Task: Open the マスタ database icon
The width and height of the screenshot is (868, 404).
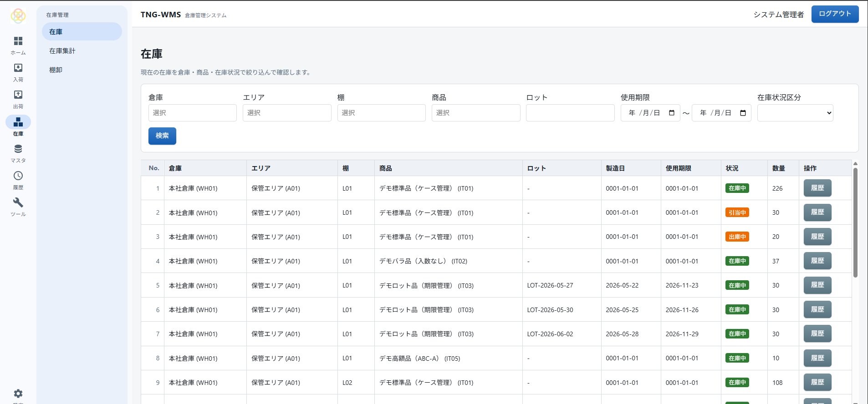Action: tap(18, 153)
